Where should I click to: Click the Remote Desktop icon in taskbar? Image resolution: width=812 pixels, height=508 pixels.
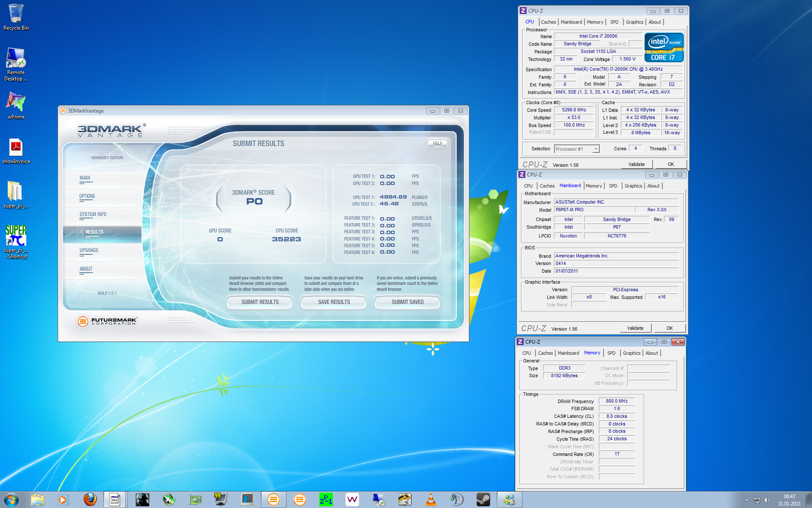point(378,500)
